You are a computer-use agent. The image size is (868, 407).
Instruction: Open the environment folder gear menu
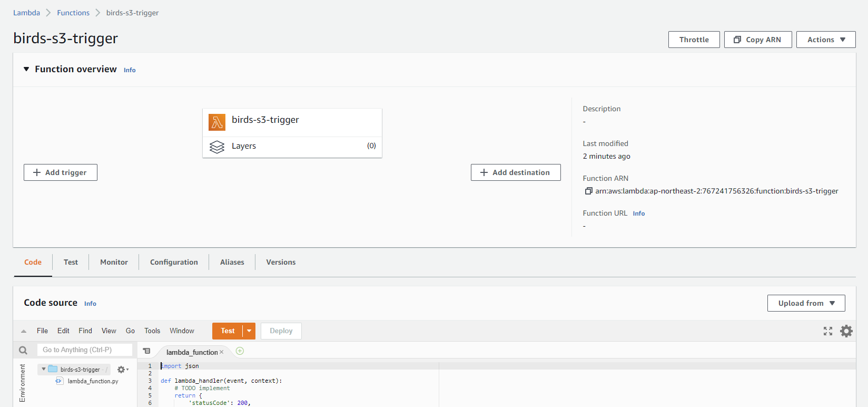click(122, 370)
